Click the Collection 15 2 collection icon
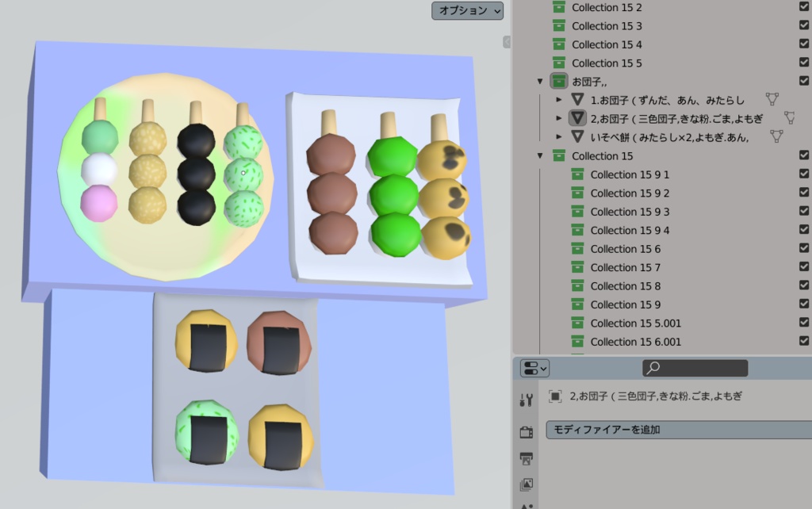 tap(559, 7)
